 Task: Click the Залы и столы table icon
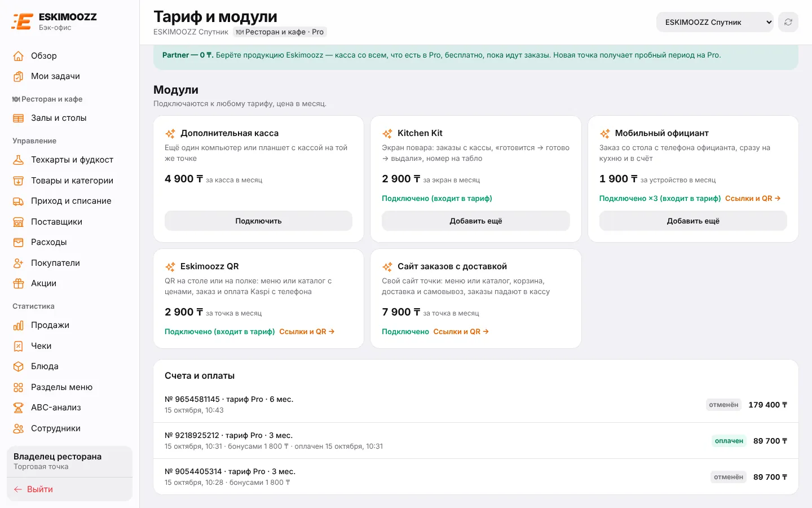click(19, 118)
